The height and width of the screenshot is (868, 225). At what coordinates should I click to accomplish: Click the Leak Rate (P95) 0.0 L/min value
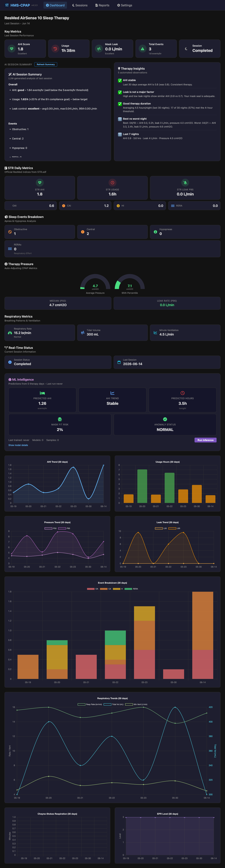[167, 305]
